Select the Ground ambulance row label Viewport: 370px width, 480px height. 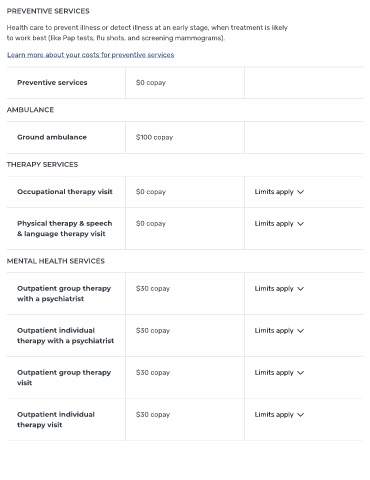[x=52, y=137]
